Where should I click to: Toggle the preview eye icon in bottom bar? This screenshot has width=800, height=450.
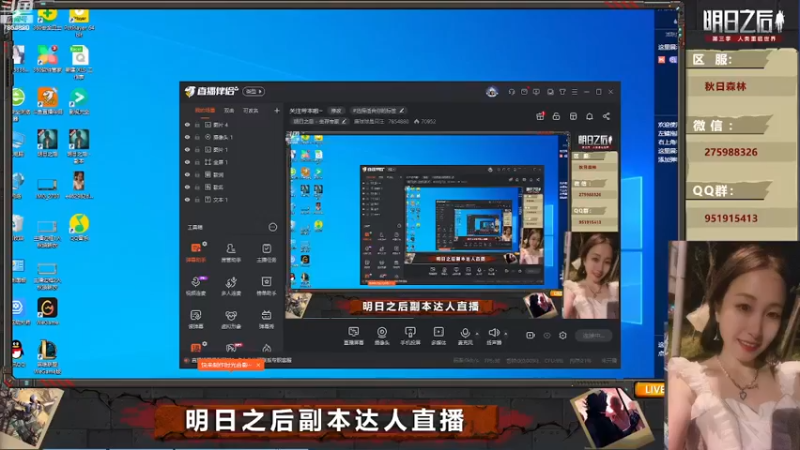(547, 335)
